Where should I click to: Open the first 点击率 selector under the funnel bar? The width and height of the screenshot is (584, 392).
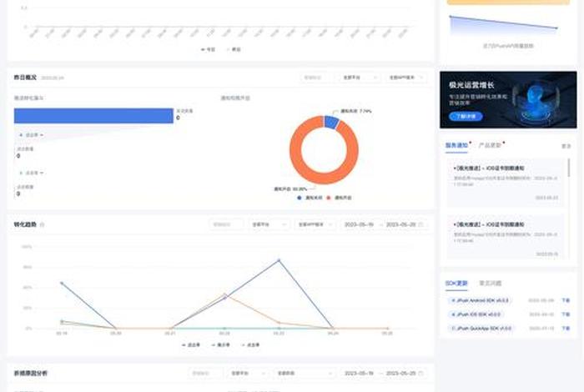tap(31, 134)
